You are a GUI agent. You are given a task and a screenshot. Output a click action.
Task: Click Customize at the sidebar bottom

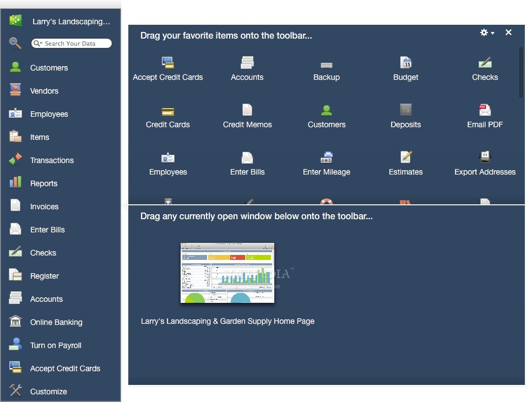click(48, 392)
